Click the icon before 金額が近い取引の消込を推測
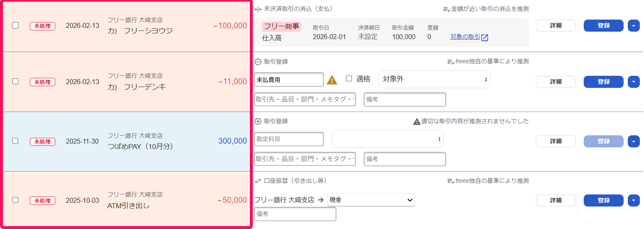The width and height of the screenshot is (644, 229). tap(447, 9)
